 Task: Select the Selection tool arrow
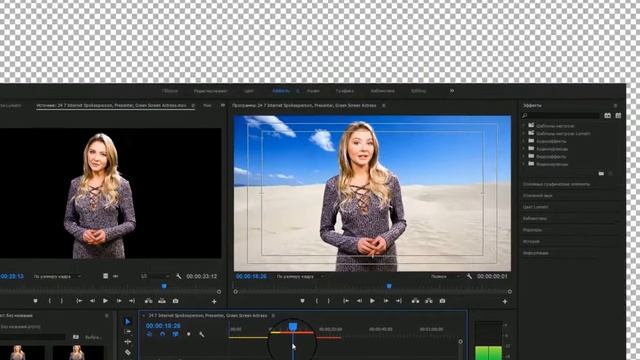pos(128,322)
